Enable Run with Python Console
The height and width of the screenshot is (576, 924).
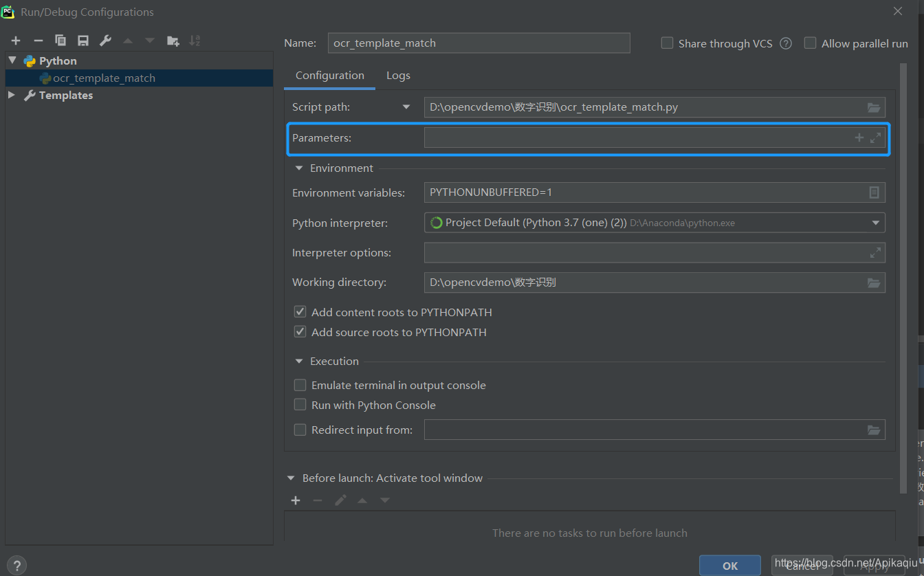click(x=300, y=405)
